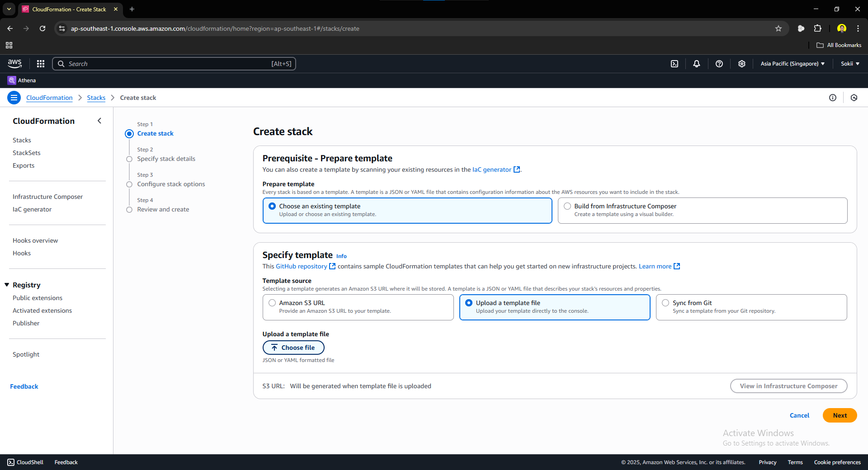868x470 pixels.
Task: Open the Sokii account dropdown
Action: [x=850, y=64]
